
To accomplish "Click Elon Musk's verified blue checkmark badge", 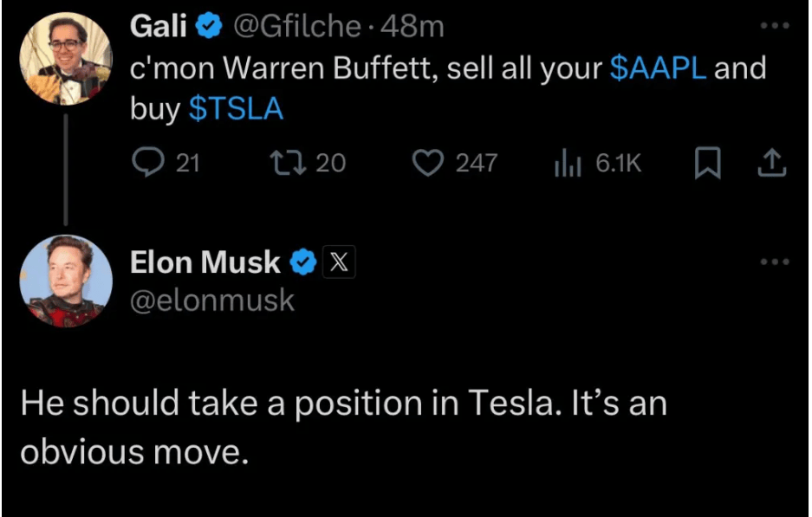I will coord(302,262).
